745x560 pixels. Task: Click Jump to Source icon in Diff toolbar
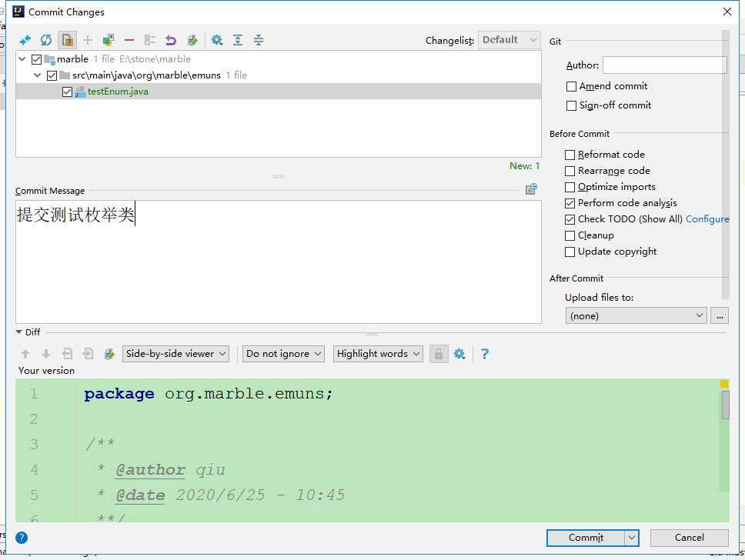pos(109,354)
